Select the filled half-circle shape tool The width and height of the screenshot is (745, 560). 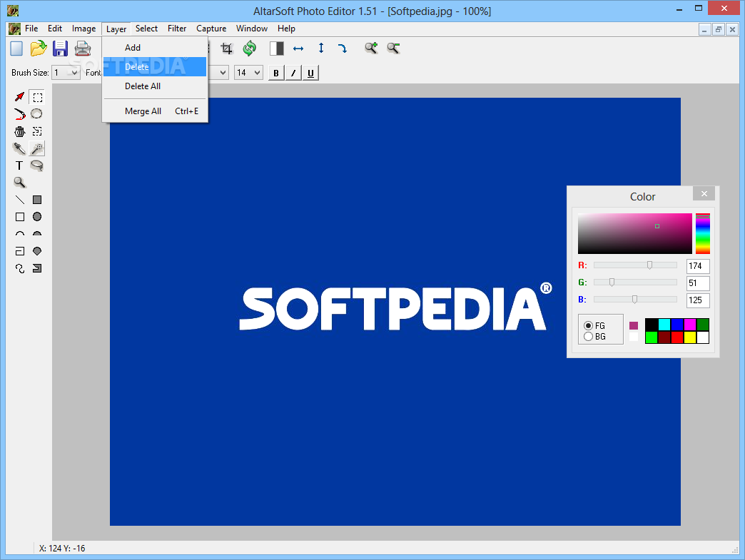pyautogui.click(x=37, y=234)
